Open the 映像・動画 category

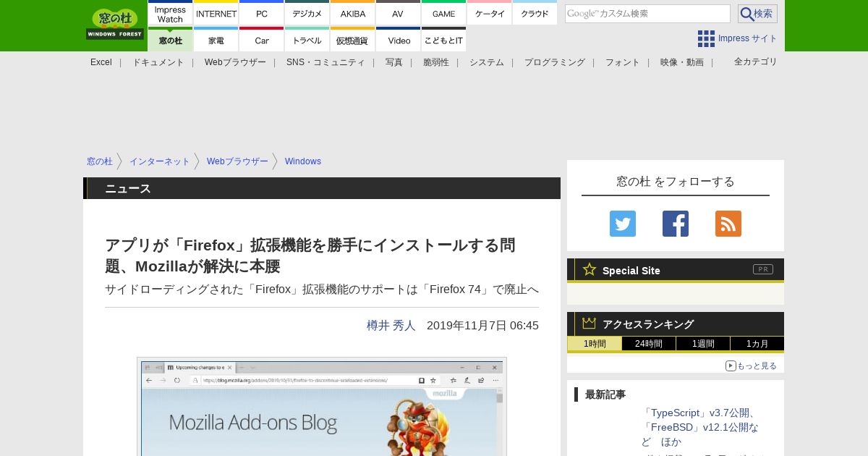[x=682, y=62]
